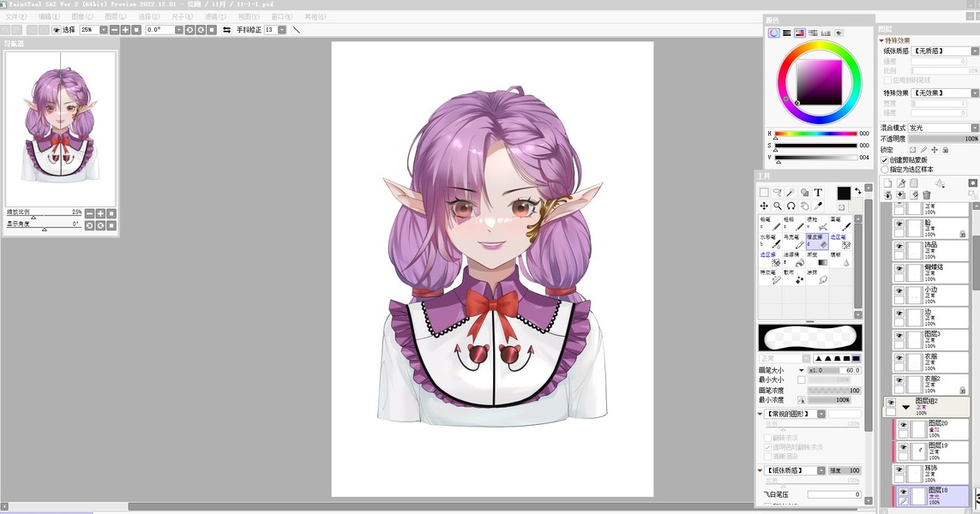Hide the 脸 layer
The height and width of the screenshot is (514, 980).
[x=899, y=224]
